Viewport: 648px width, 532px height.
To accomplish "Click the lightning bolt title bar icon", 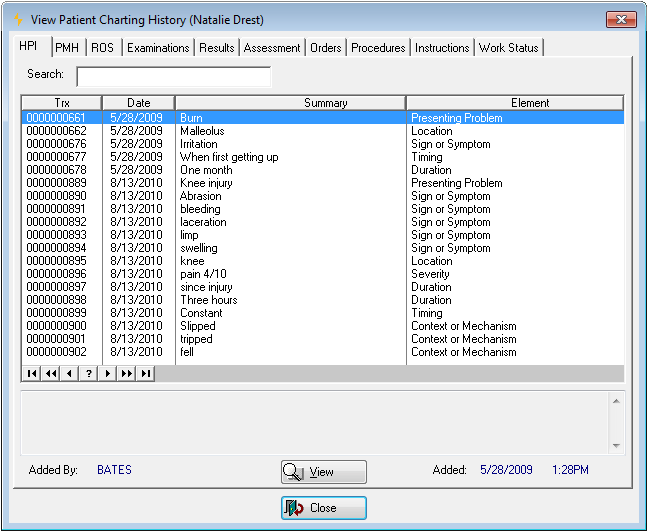I will click(x=18, y=19).
